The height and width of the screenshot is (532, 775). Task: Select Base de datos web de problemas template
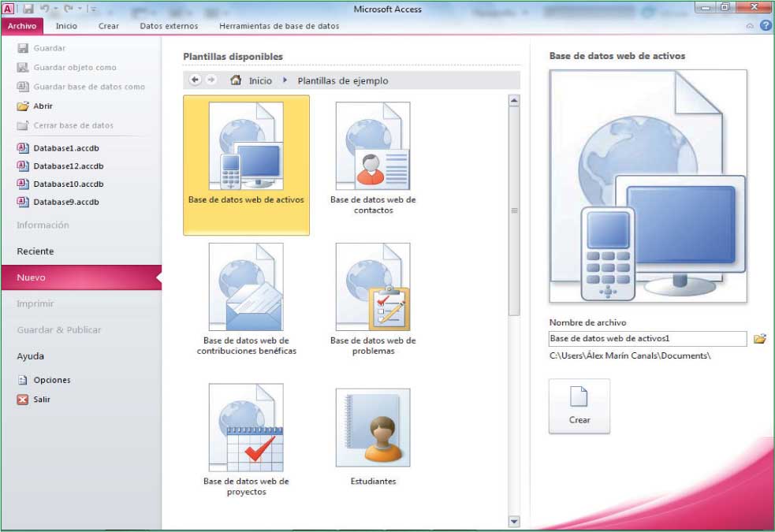coord(373,299)
